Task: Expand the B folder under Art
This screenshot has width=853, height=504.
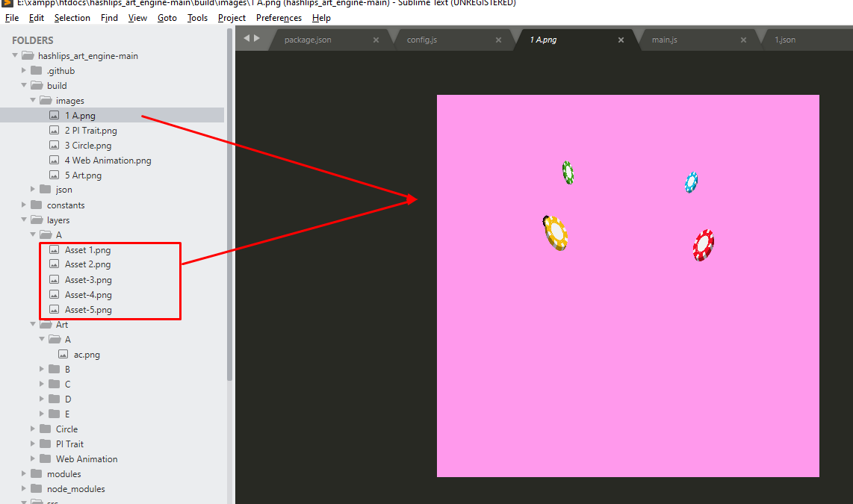Action: [42, 369]
